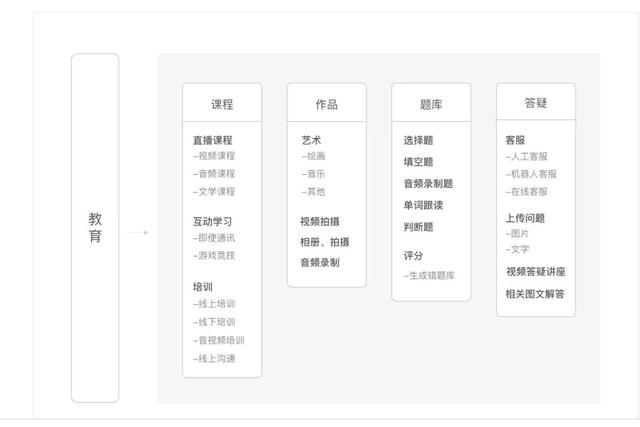Click the 相册、拍摄 entry
Screen dimensions: 640x427
(325, 242)
